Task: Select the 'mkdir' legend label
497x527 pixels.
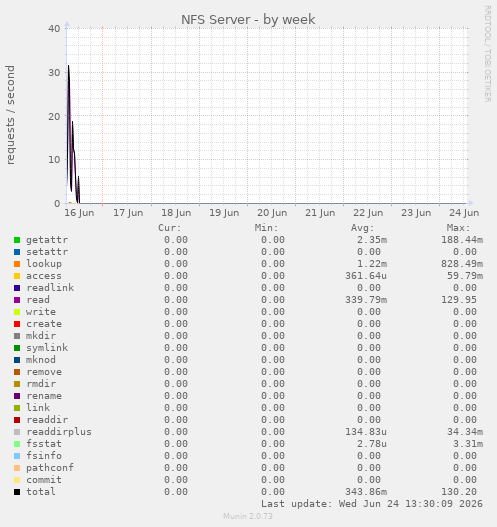Action: tap(41, 336)
